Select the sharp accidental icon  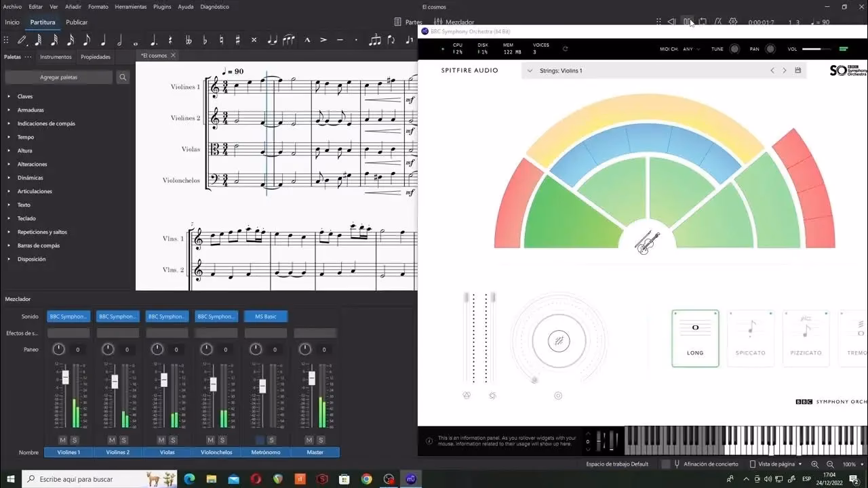point(237,41)
